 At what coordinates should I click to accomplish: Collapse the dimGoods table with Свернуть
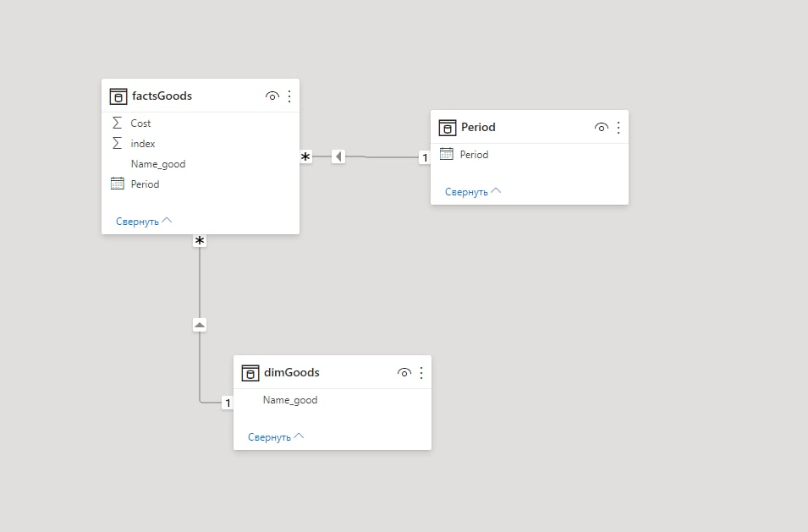coord(276,436)
